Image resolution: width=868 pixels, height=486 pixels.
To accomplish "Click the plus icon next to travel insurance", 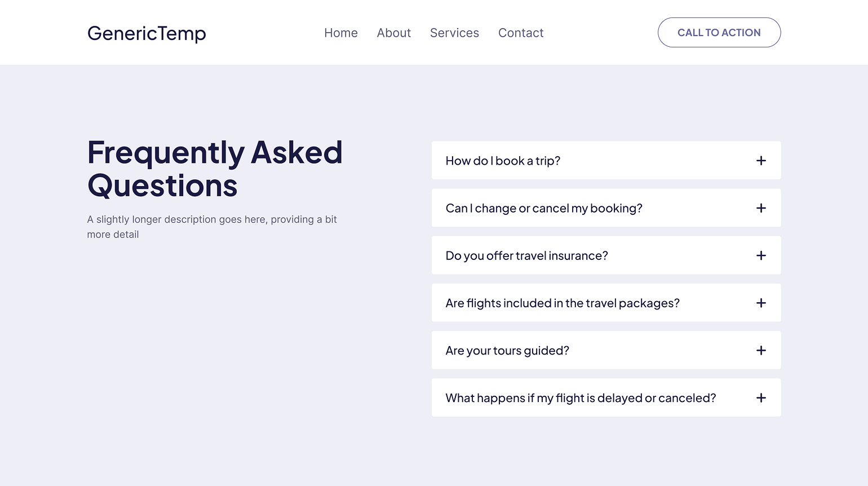I will point(761,255).
